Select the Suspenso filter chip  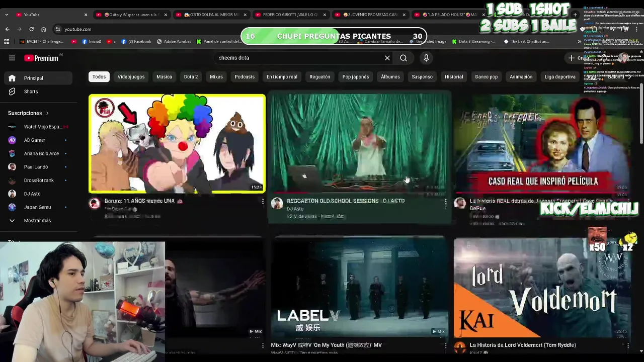[x=422, y=77]
